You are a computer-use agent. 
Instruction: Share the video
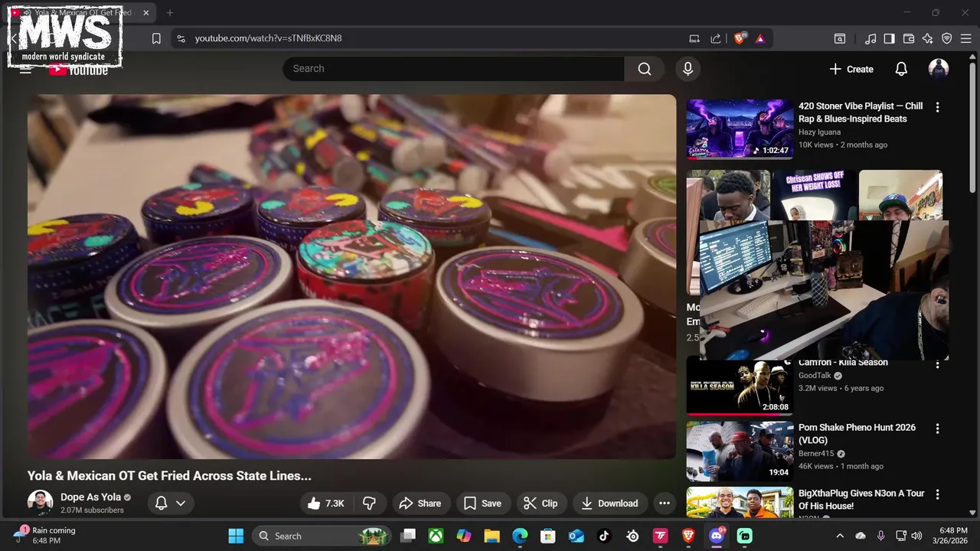pos(420,503)
